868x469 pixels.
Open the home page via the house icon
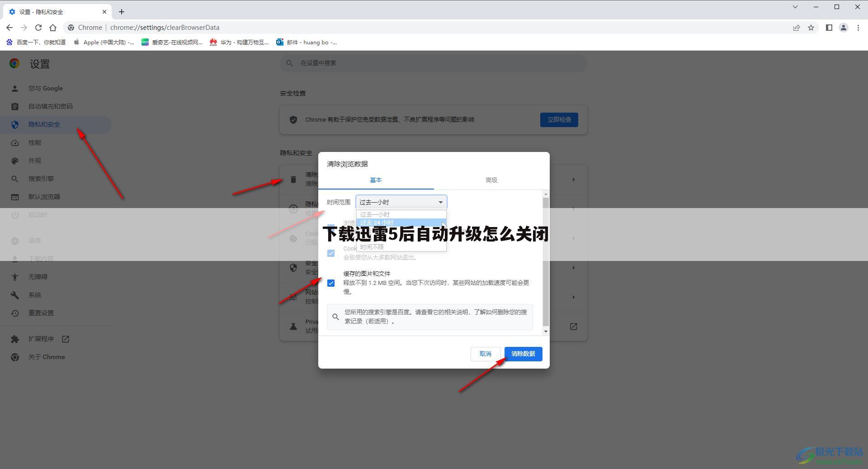tap(53, 28)
